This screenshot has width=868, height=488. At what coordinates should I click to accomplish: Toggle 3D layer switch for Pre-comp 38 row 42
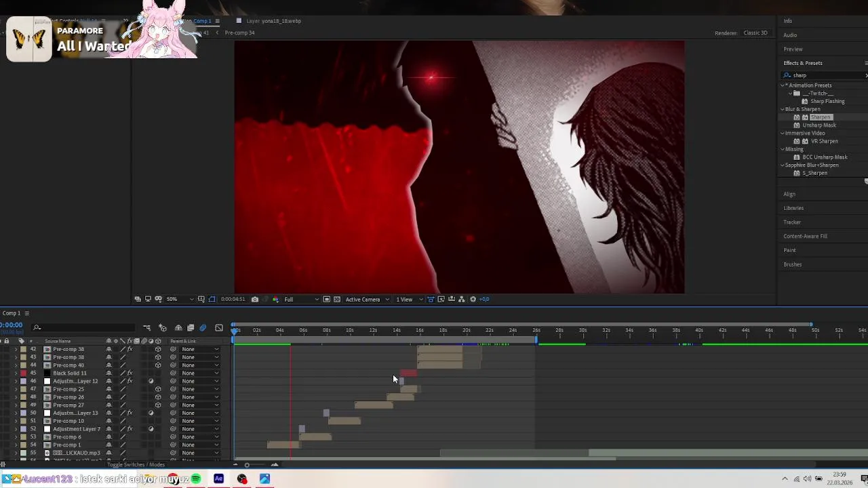(158, 350)
